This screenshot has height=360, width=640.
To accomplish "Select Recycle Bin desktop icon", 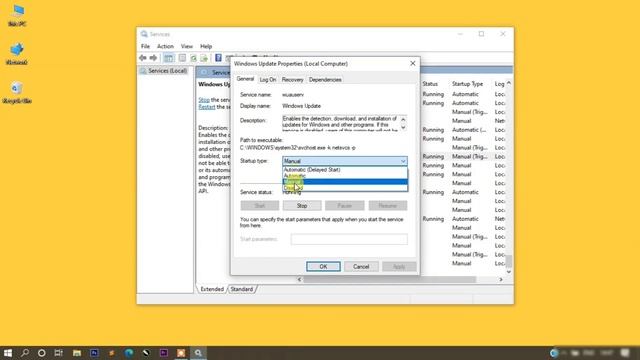I will pos(17,92).
